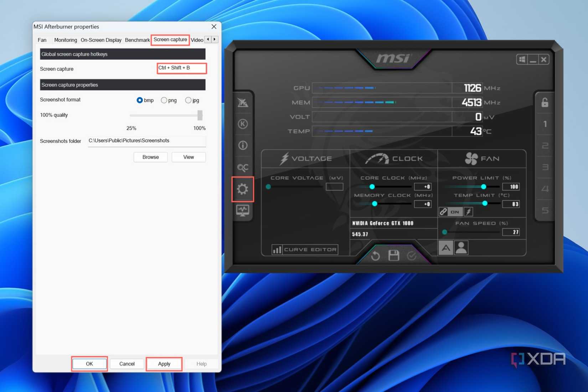Click the 545.37 driver version text

360,234
